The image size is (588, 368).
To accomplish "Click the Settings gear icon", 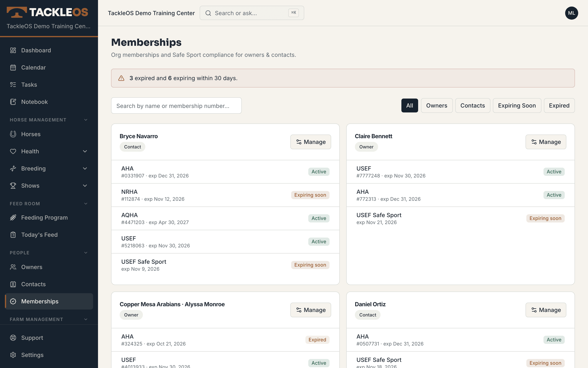I will click(x=13, y=355).
